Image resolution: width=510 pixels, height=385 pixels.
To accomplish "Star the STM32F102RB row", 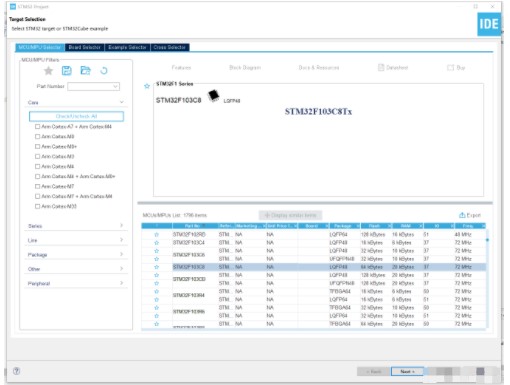I will (156, 235).
